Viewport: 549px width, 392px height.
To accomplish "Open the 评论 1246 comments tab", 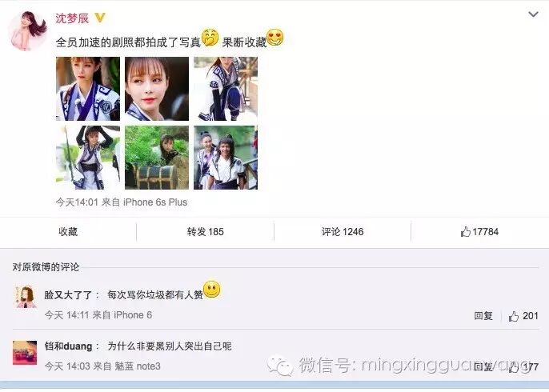I will (343, 232).
